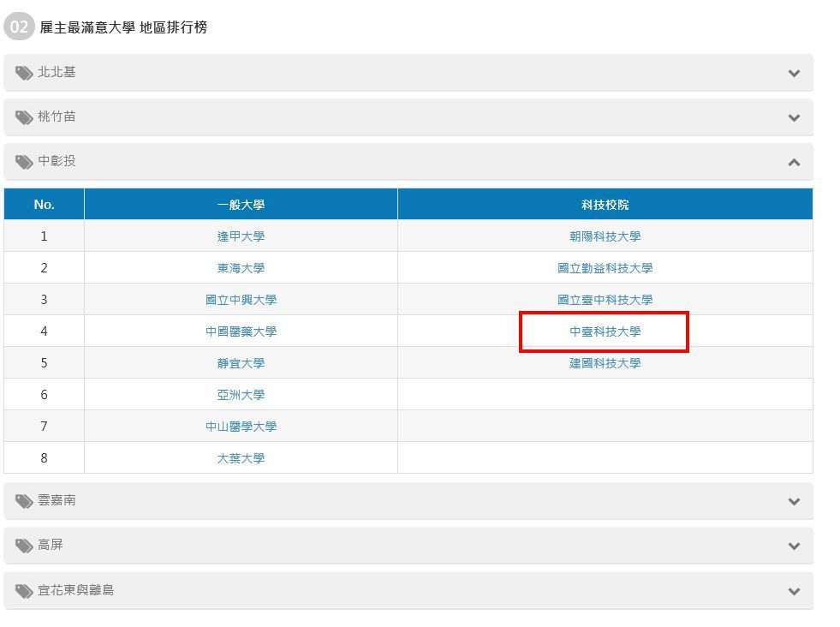Click rank number 5 cell
This screenshot has width=840, height=627.
point(44,362)
